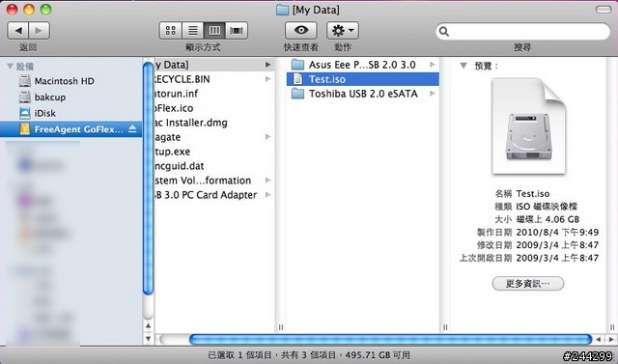618x364 pixels.
Task: Select bakcup drive in sidebar
Action: click(70, 97)
